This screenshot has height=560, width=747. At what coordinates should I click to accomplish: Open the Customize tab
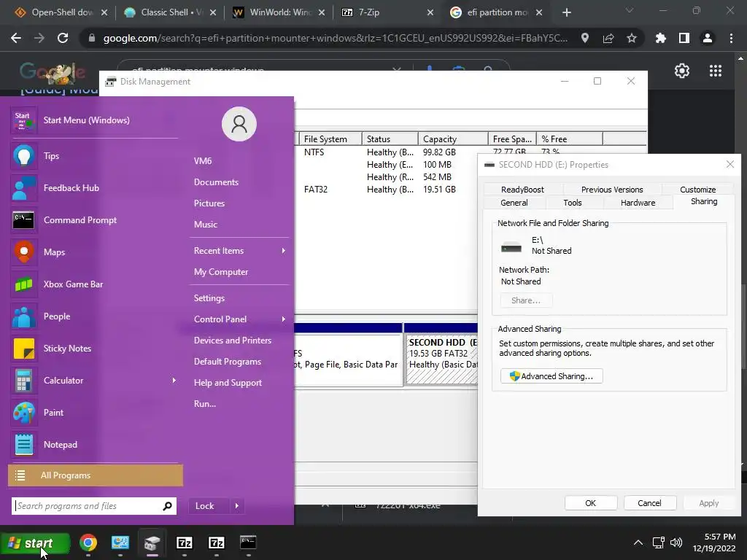point(697,190)
